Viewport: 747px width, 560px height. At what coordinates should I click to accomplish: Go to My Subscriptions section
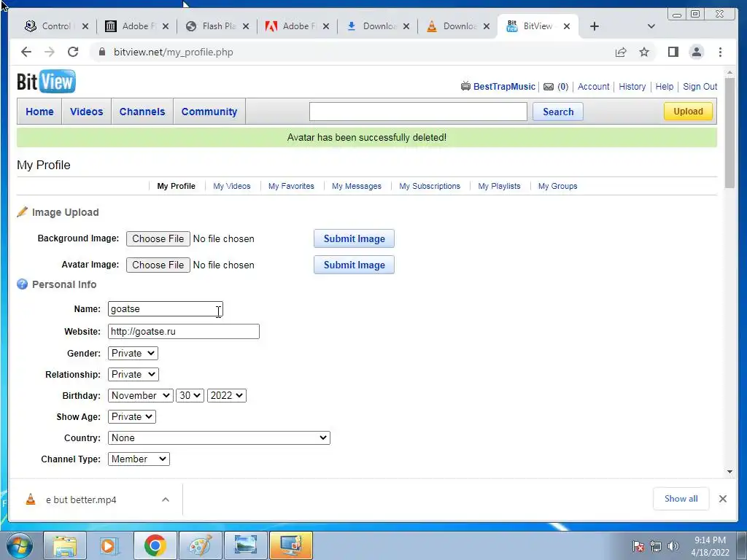point(430,186)
